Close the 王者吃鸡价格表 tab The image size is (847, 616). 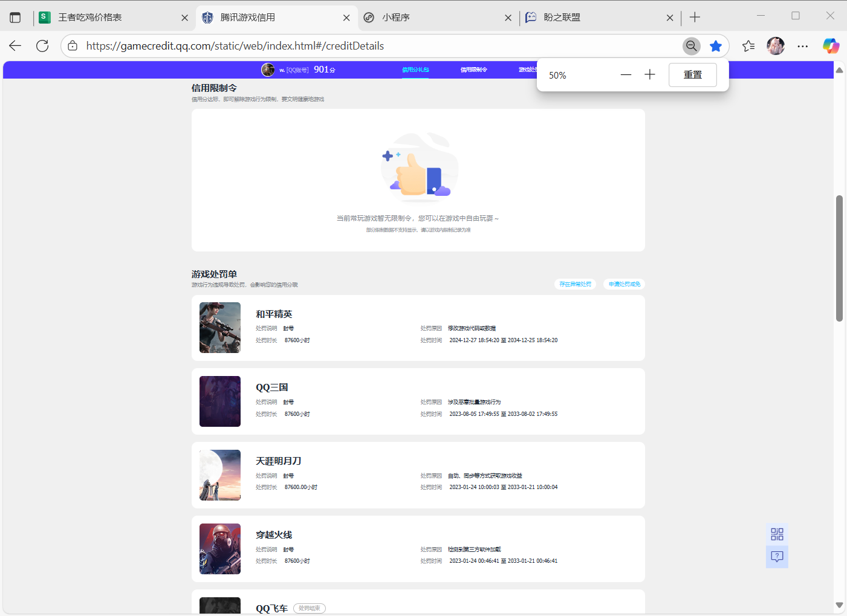click(184, 18)
